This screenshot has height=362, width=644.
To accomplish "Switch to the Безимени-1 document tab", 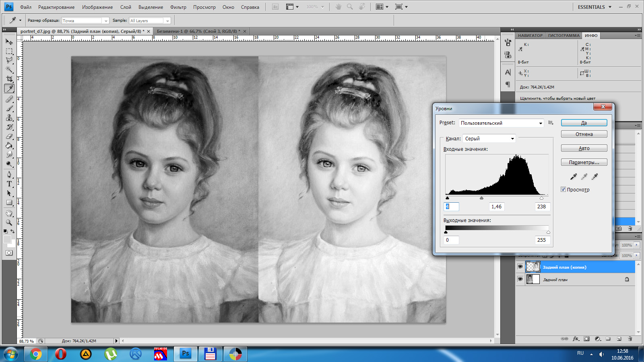I will tap(198, 31).
